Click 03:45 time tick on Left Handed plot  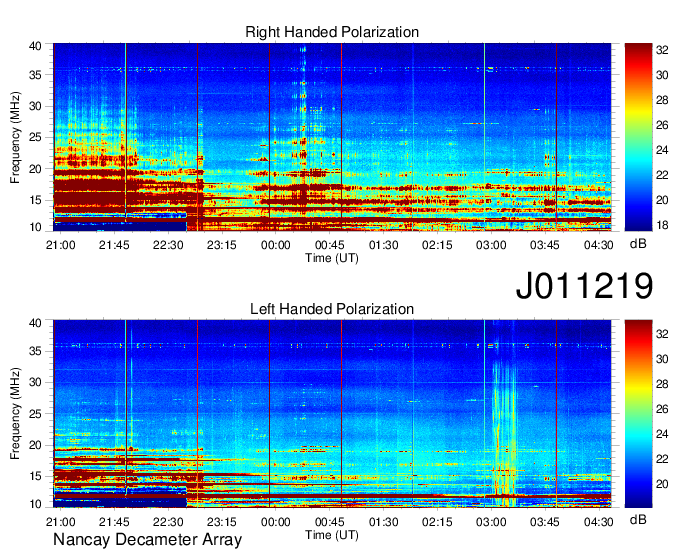545,522
